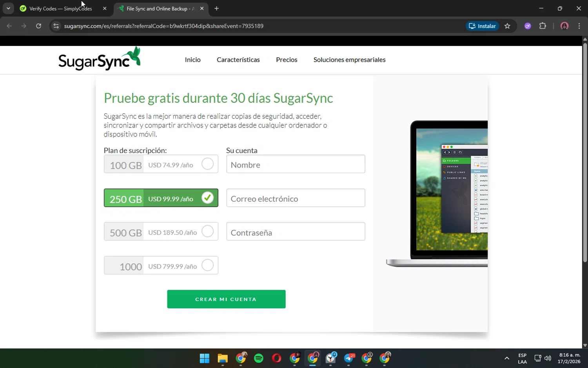
Task: Click the purple extension icon in toolbar
Action: tap(528, 26)
